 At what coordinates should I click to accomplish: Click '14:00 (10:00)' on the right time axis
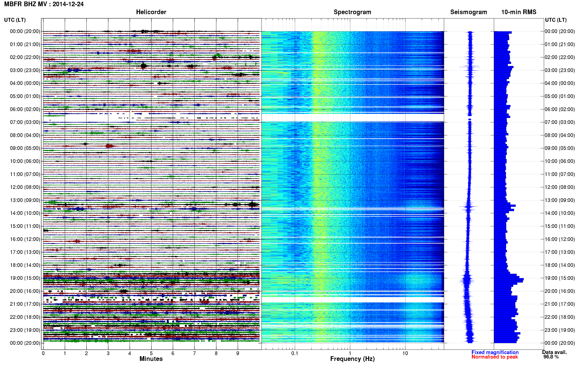[x=560, y=213]
